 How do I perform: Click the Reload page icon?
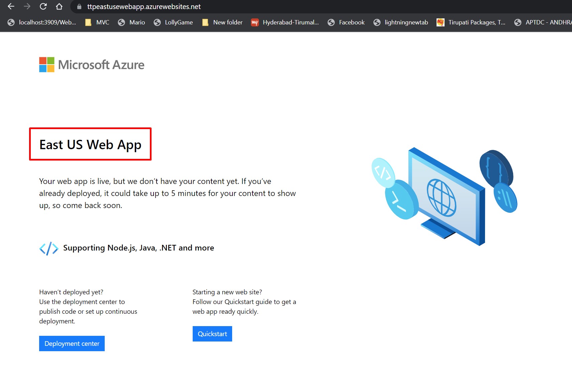43,6
